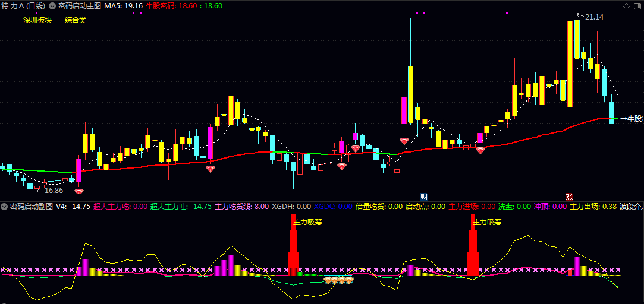This screenshot has height=304, width=644.
Task: Open the main chart indicator dropdown arrow
Action: click(x=52, y=6)
